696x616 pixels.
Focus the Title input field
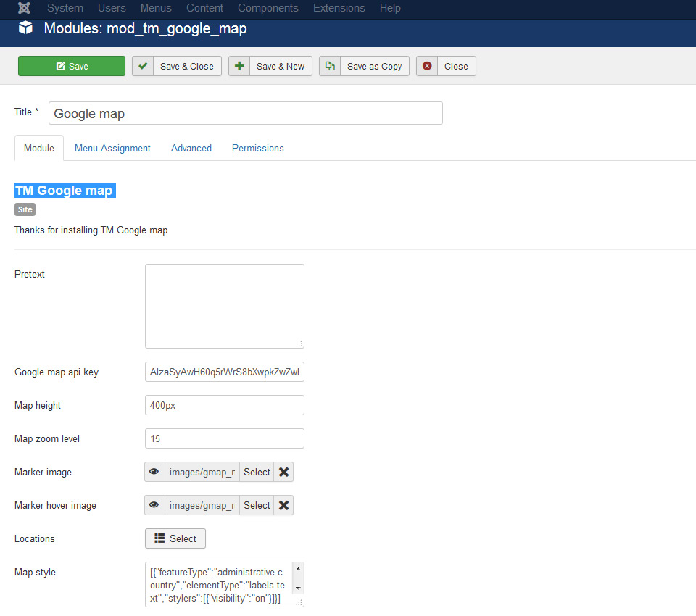click(246, 113)
